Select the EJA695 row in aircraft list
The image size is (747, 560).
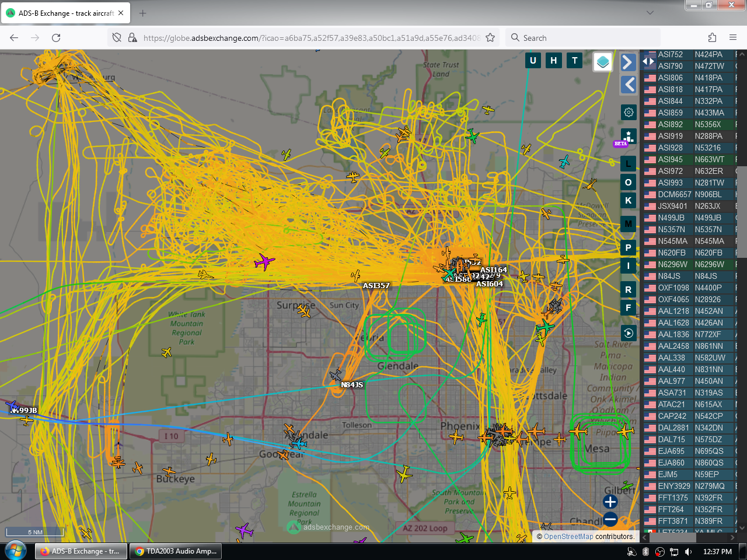point(690,451)
